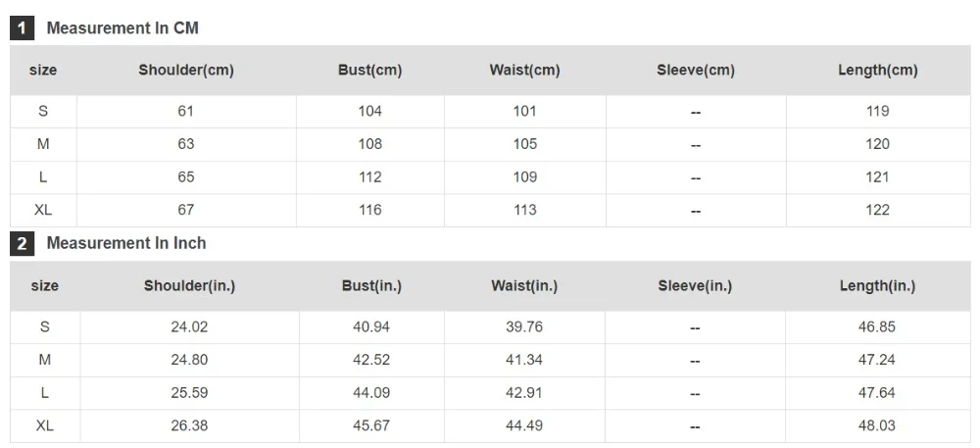
Task: Click the Sleeve(cm) column header
Action: 696,70
